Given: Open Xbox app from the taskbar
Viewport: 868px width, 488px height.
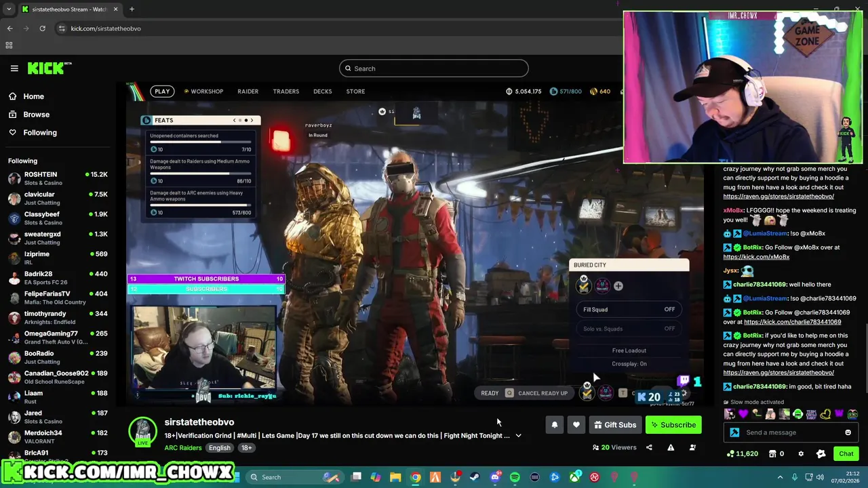Looking at the screenshot, I should pos(575,477).
